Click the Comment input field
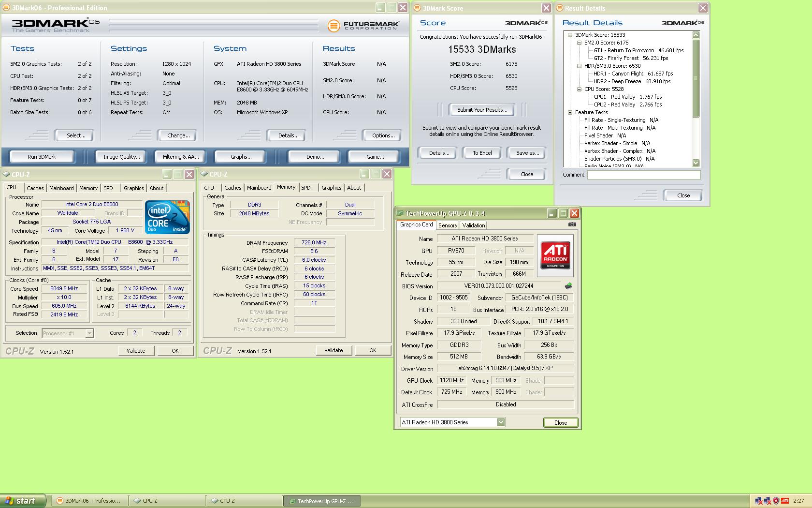 click(x=644, y=175)
